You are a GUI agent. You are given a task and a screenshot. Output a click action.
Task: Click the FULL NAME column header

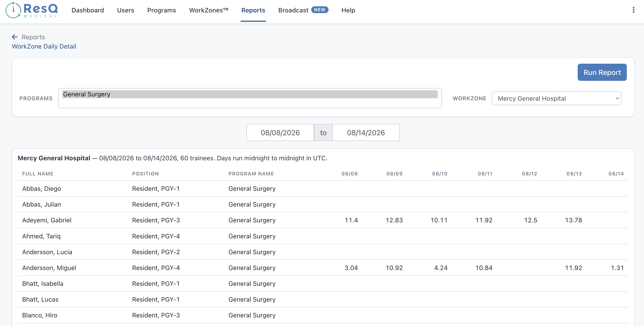click(38, 174)
